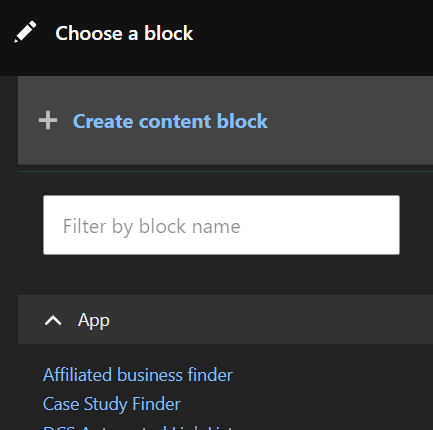This screenshot has width=433, height=430.
Task: Click the Choose a block heading
Action: tap(124, 33)
